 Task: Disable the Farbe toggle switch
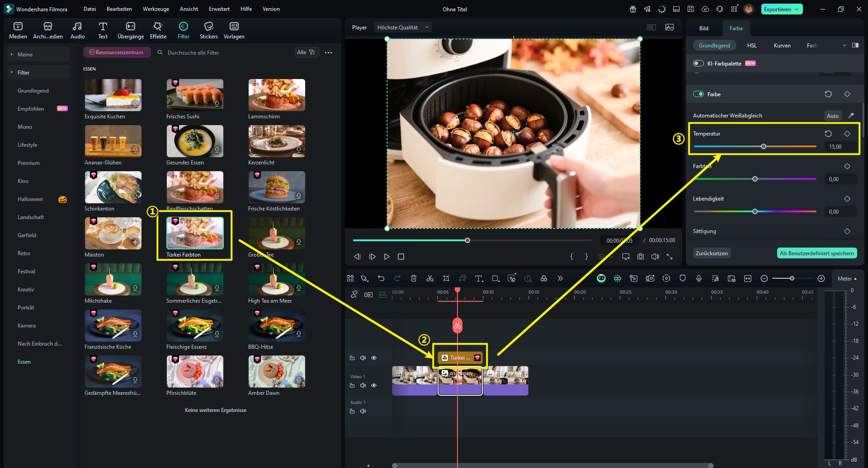[x=698, y=94]
